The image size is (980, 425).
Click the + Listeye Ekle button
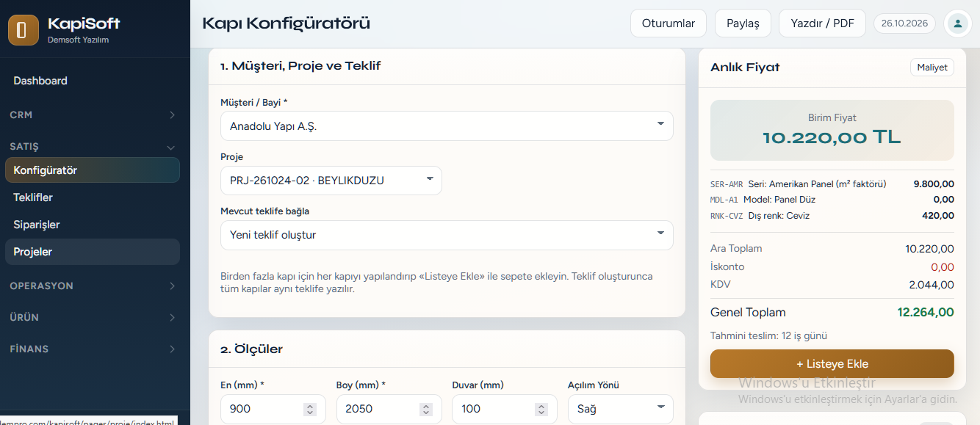[x=832, y=364]
